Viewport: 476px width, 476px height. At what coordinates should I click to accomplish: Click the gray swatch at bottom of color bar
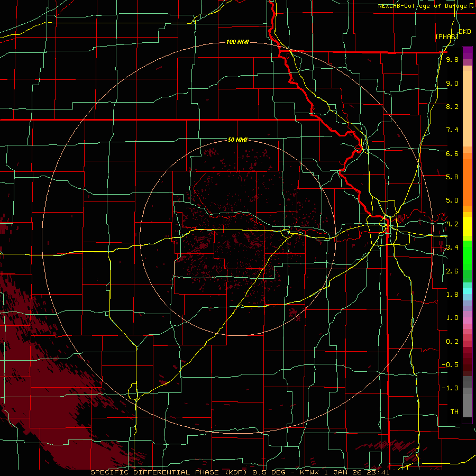[x=467, y=407]
